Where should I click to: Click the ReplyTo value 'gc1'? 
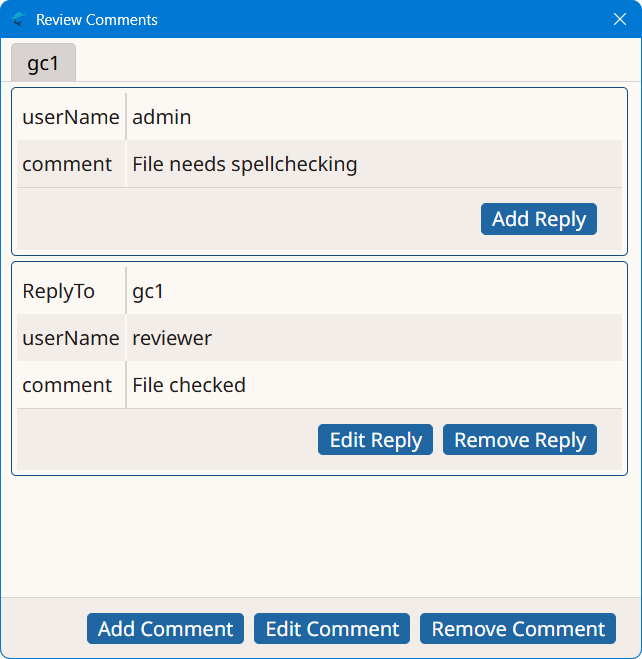[148, 292]
